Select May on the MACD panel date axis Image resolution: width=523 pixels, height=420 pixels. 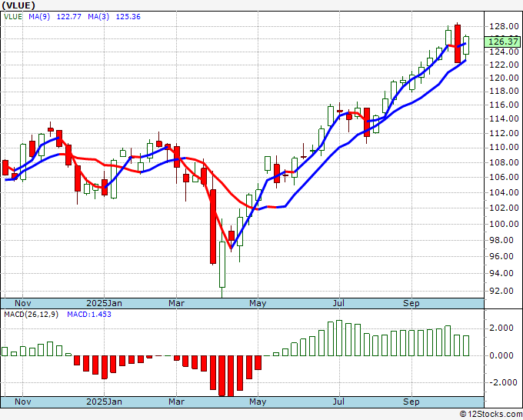(258, 402)
